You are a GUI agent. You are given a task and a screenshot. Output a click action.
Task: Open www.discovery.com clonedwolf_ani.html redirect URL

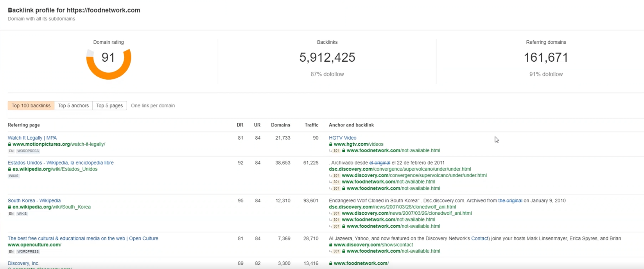tap(407, 213)
